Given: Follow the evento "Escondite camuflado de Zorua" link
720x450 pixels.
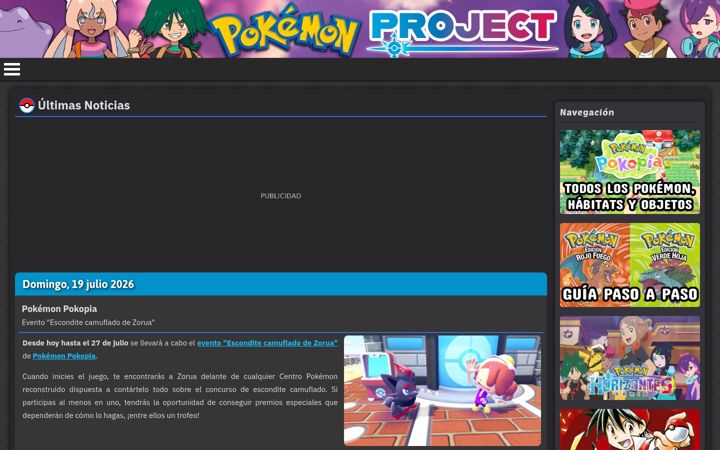Looking at the screenshot, I should pos(267,343).
